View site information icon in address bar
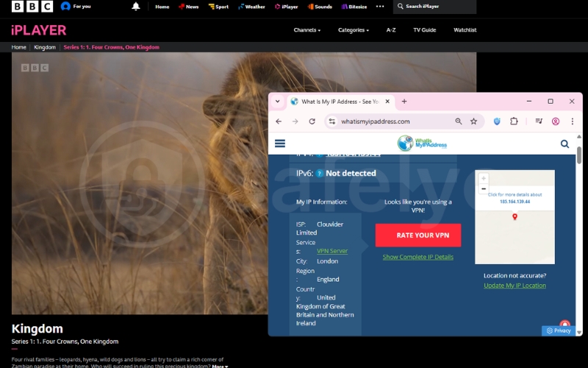Image resolution: width=588 pixels, height=368 pixels. 332,121
